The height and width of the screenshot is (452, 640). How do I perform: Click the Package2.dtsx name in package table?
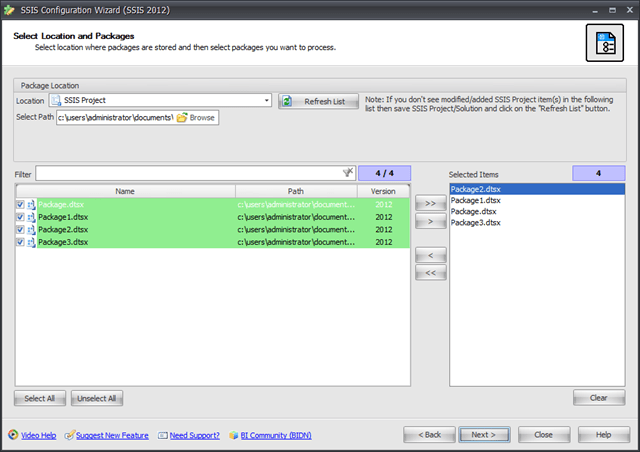click(63, 230)
